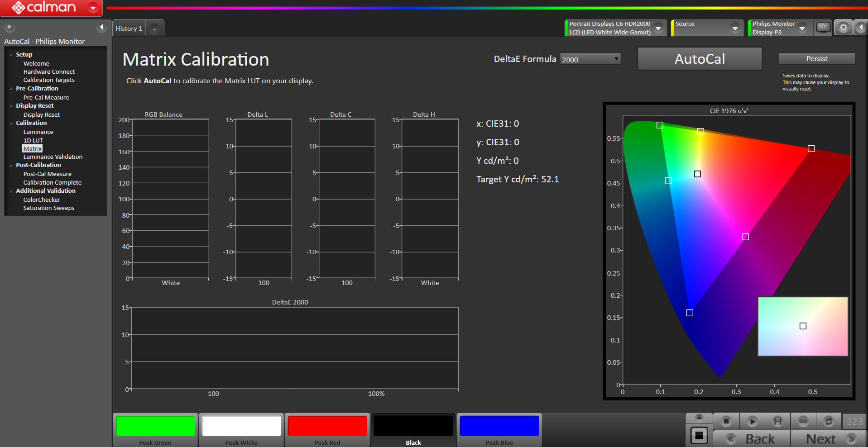This screenshot has height=447, width=868.
Task: Expand the right side panel arrow
Action: pyautogui.click(x=861, y=28)
